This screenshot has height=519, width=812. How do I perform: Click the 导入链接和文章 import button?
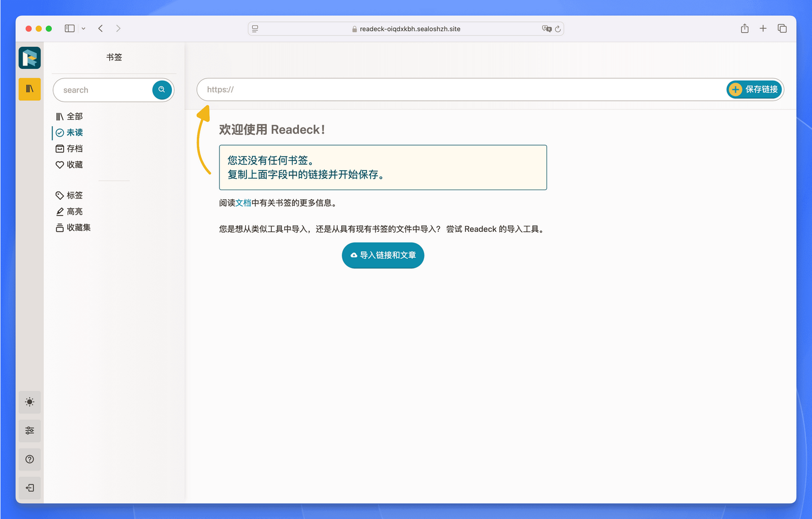tap(383, 255)
